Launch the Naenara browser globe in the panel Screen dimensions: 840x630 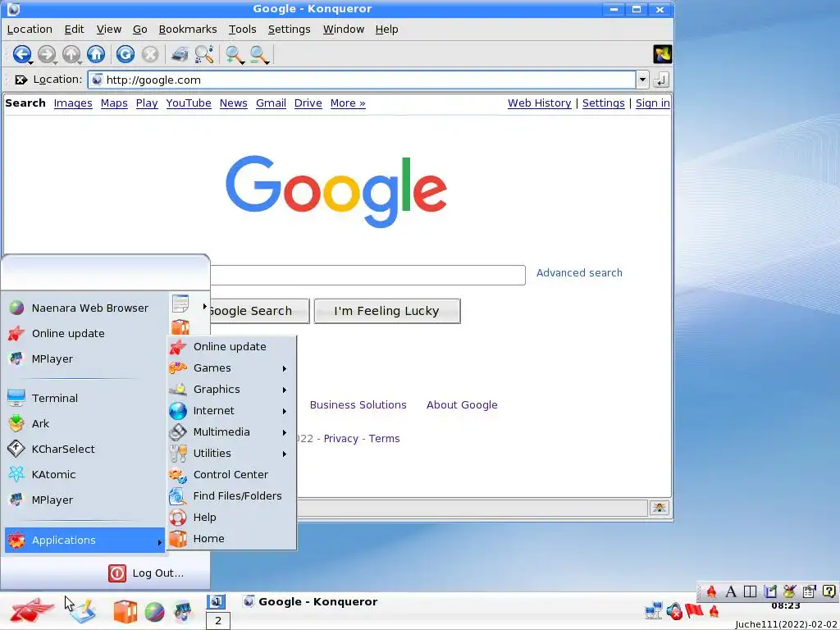pos(154,612)
